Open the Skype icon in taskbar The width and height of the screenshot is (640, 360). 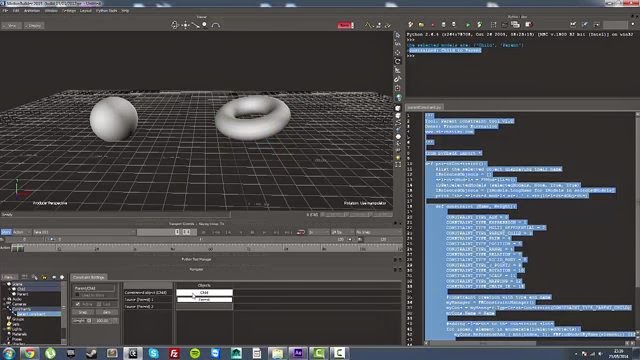point(153,353)
